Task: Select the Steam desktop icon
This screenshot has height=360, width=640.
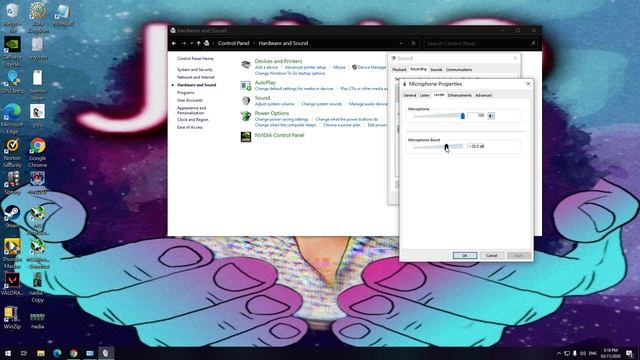Action: (x=12, y=216)
